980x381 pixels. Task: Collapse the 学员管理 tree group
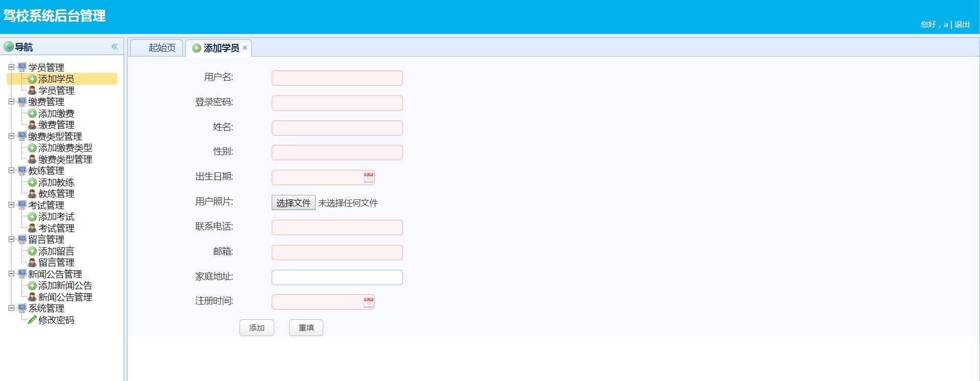(11, 67)
